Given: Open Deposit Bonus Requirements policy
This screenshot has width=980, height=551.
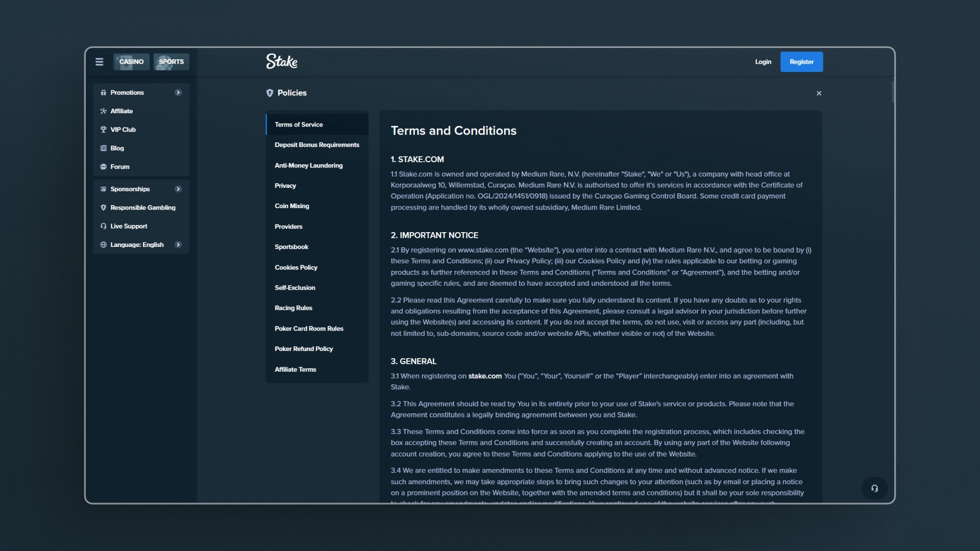Looking at the screenshot, I should click(x=317, y=145).
